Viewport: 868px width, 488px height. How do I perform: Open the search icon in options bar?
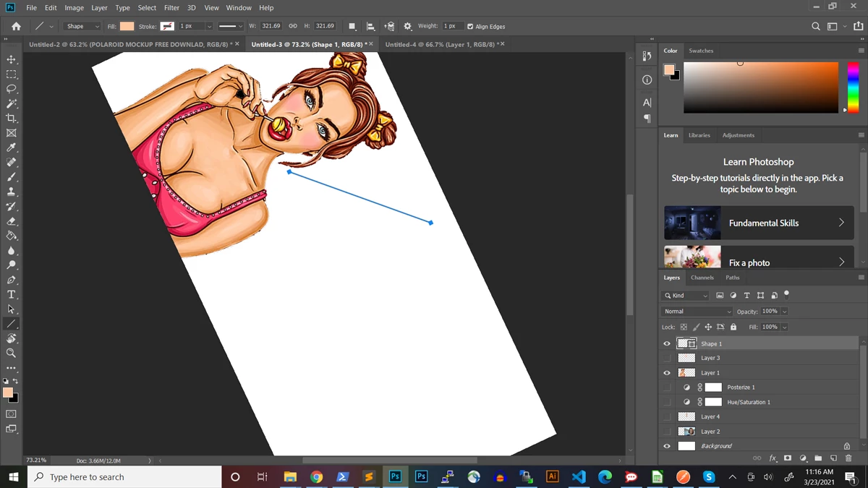coord(816,26)
